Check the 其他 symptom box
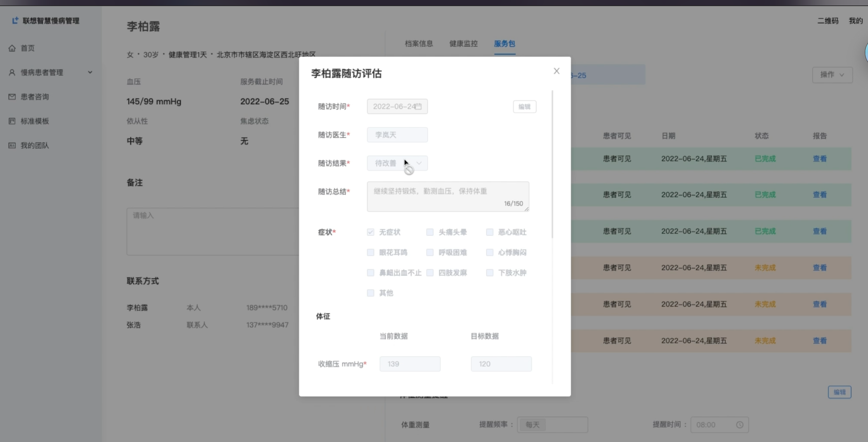 (x=371, y=293)
